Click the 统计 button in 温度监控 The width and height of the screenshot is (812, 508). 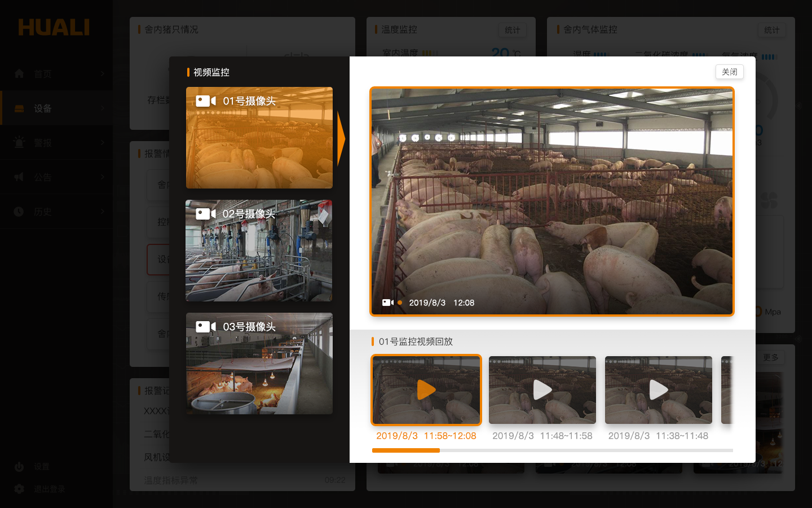[512, 30]
